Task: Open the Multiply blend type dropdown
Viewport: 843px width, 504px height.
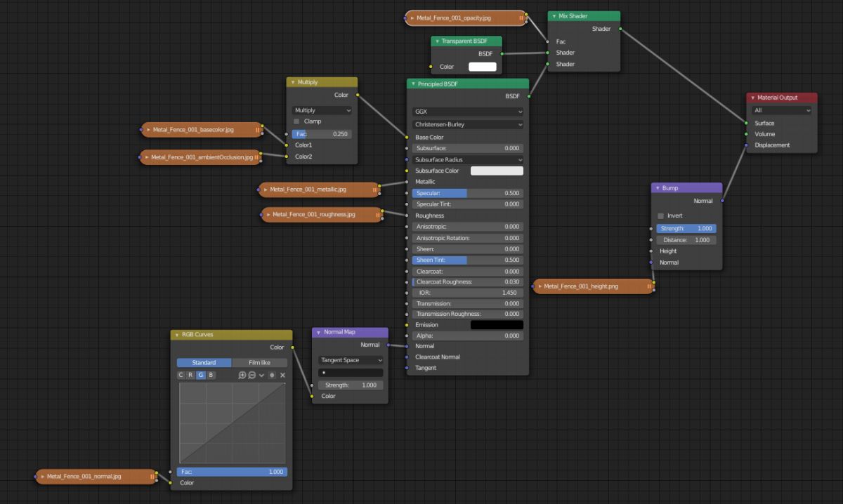Action: [322, 110]
